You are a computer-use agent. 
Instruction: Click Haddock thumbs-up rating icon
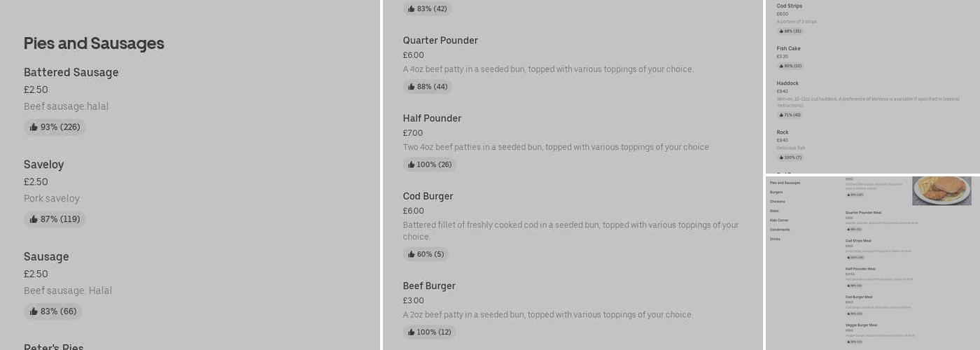point(781,115)
